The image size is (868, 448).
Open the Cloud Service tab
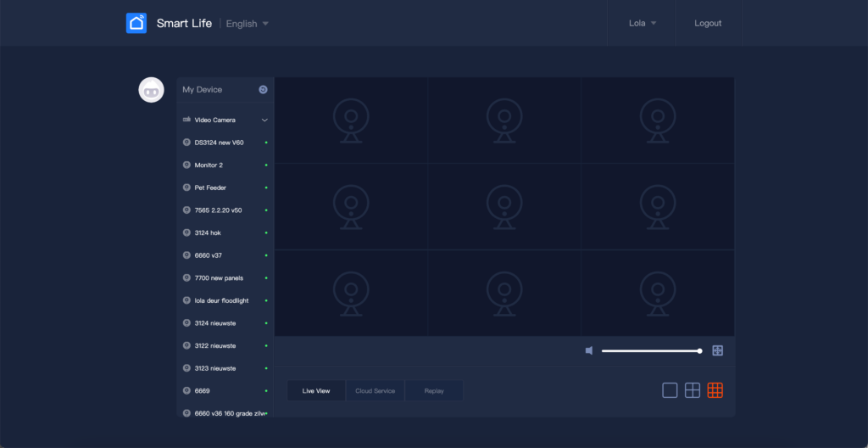tap(376, 390)
